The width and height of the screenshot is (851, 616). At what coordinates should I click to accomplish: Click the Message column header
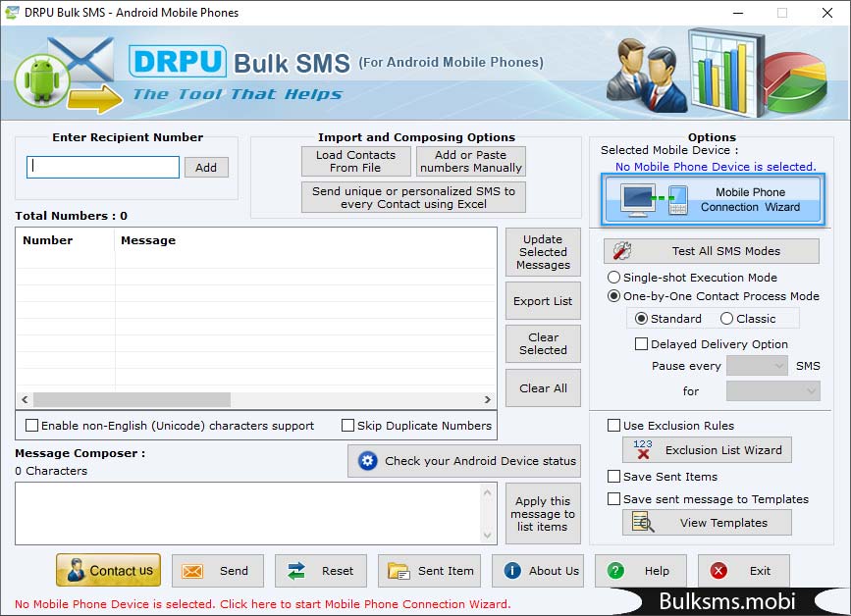(305, 240)
